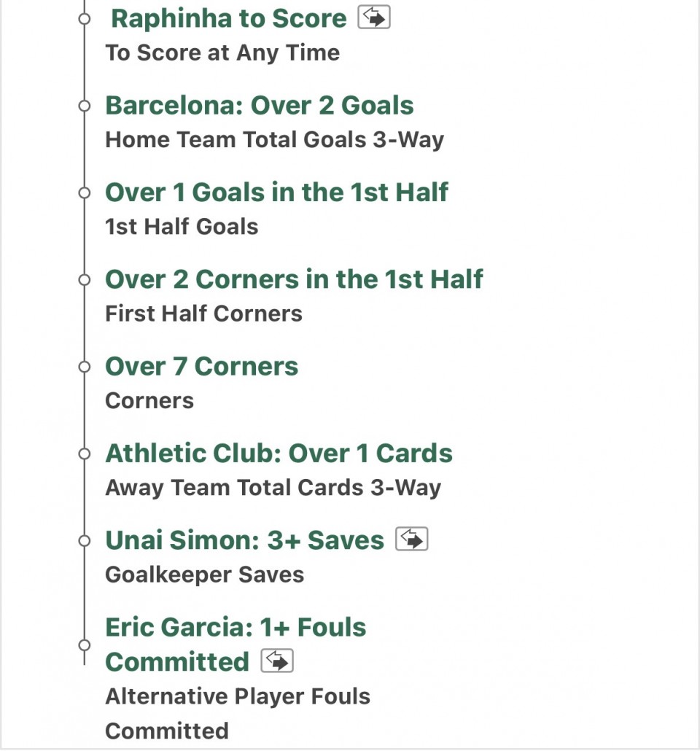The width and height of the screenshot is (700, 751).
Task: Open Unai Simon: 3+ Saves selection
Action: coord(244,540)
